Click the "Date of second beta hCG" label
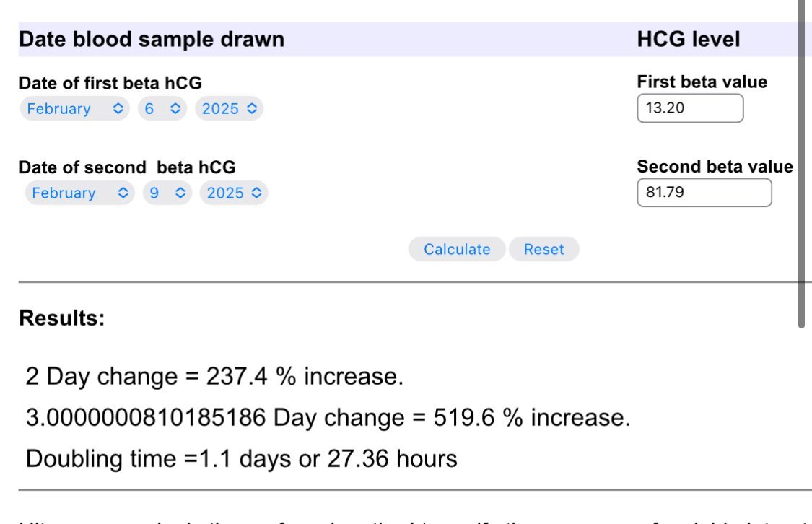The width and height of the screenshot is (812, 524). pos(127,167)
